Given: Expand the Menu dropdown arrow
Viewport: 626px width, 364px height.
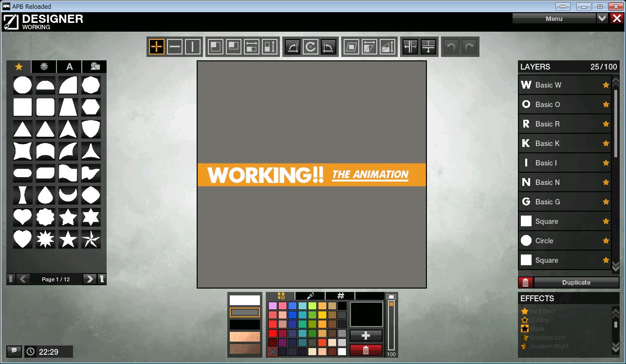Looking at the screenshot, I should 603,18.
